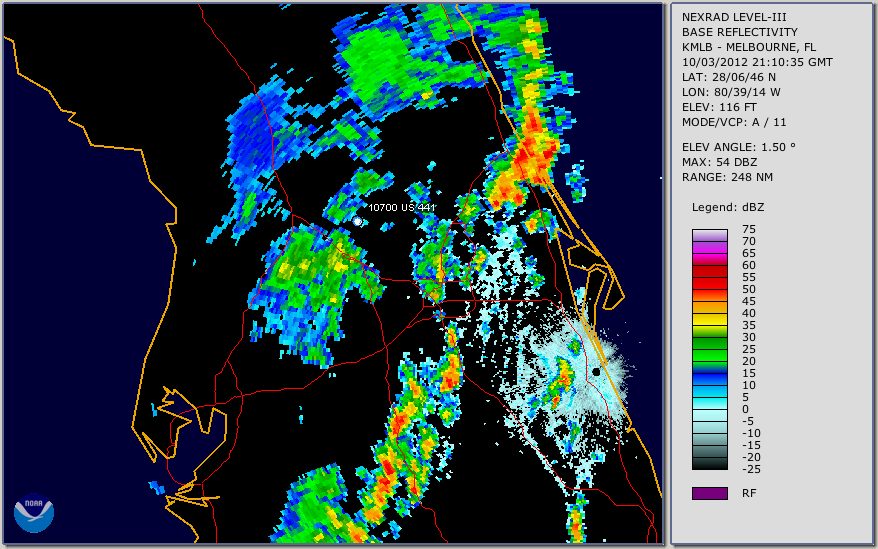Click the 'LON: 80/39/14 W' line
Image resolution: width=878 pixels, height=549 pixels.
(x=731, y=92)
